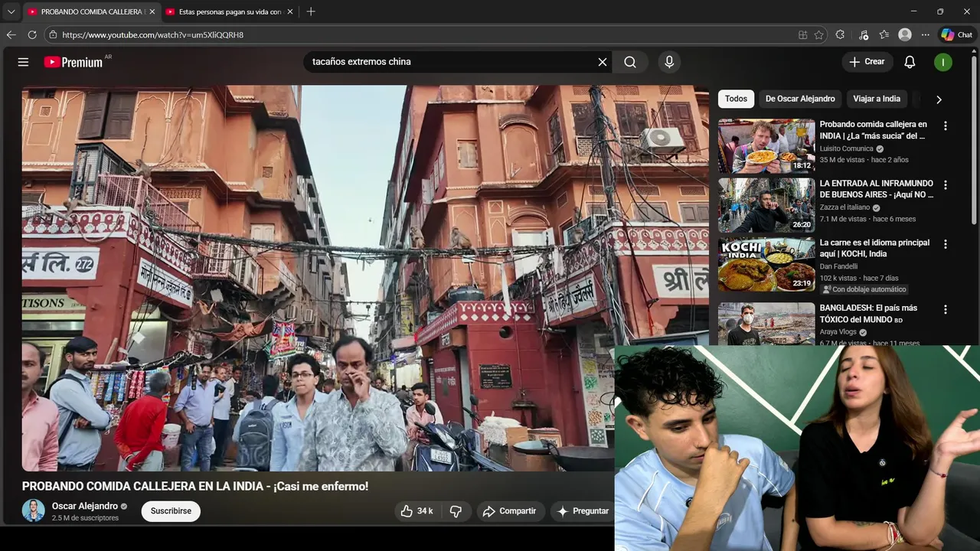Open the notifications bell

click(910, 62)
